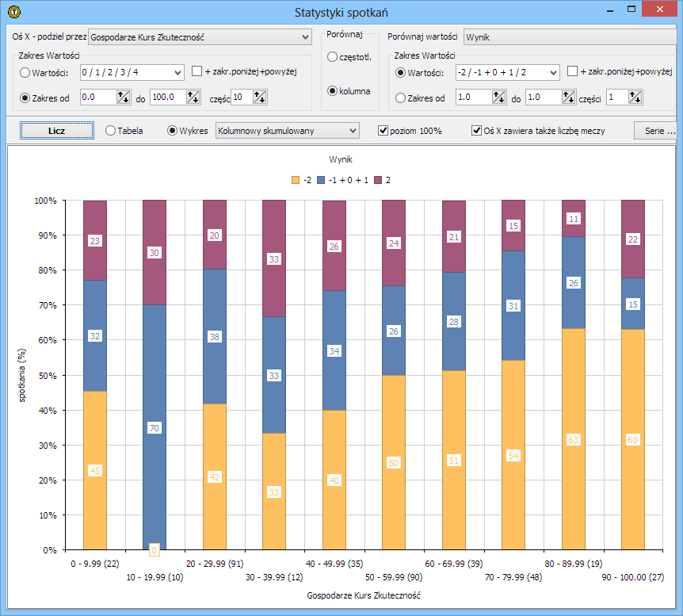
Task: Click the purple 2 legend swatch
Action: pyautogui.click(x=378, y=180)
